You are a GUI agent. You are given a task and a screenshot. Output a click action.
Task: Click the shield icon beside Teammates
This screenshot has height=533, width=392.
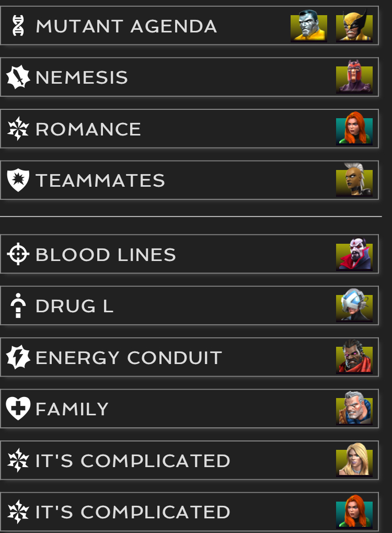click(x=18, y=180)
